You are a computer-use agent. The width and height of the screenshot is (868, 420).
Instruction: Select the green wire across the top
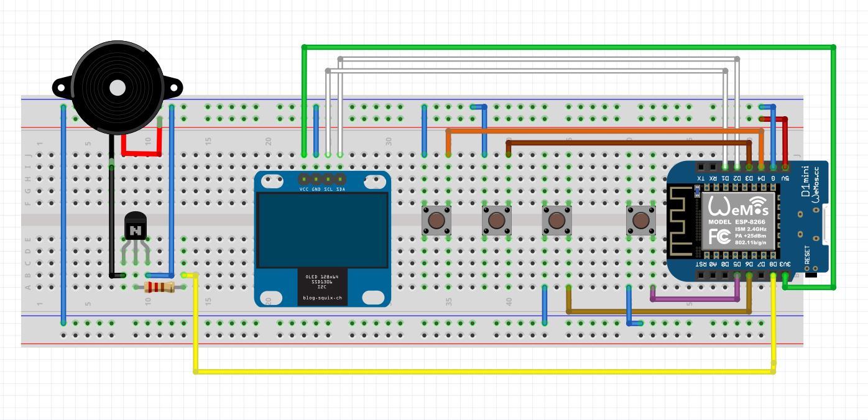569,47
